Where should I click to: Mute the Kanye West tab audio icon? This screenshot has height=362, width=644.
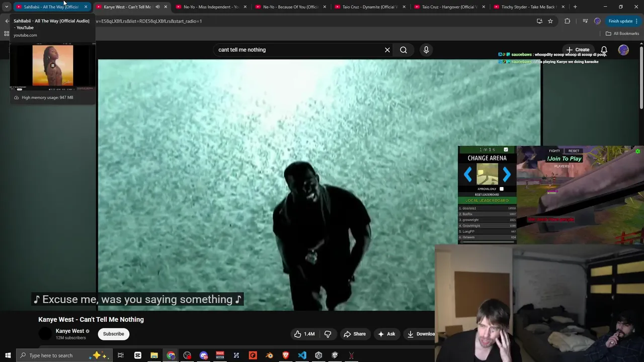coord(157,7)
